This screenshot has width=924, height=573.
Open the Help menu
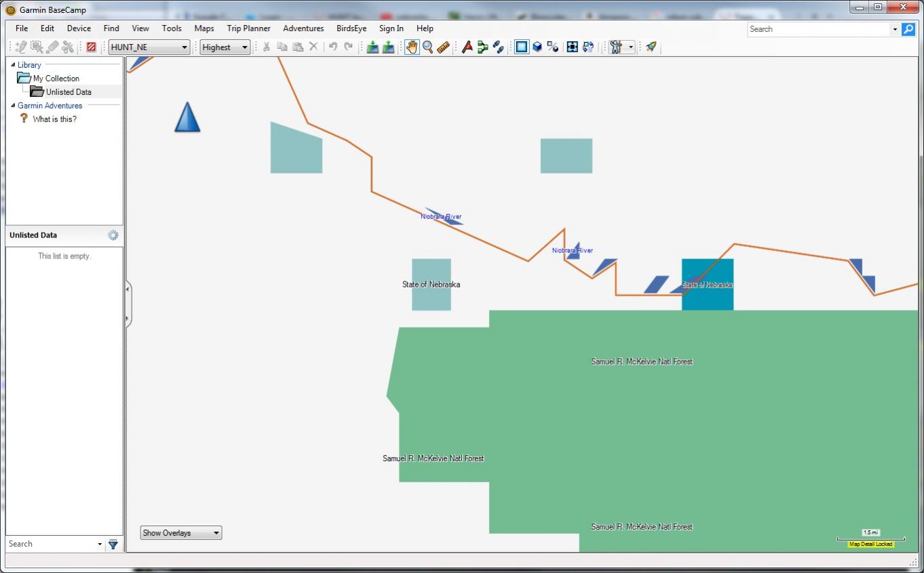pyautogui.click(x=425, y=28)
